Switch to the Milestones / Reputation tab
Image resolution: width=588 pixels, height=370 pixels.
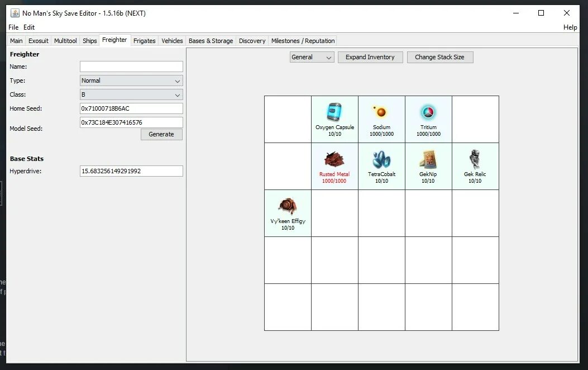pyautogui.click(x=303, y=41)
